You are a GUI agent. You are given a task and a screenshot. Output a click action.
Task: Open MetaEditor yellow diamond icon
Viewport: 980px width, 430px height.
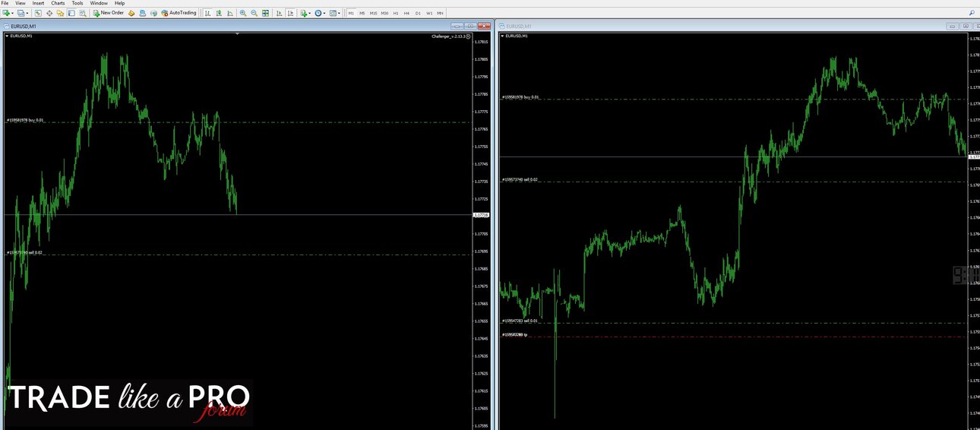(131, 13)
